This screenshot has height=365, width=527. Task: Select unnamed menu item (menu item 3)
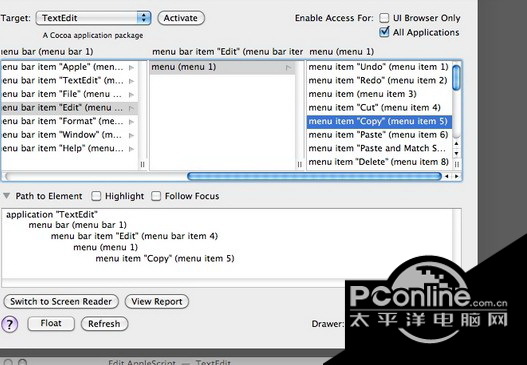pos(379,94)
